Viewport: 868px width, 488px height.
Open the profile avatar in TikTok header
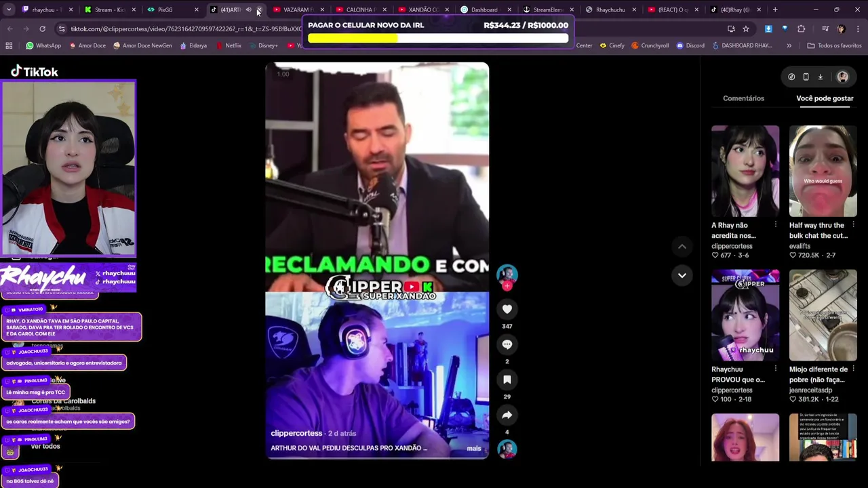pos(842,77)
